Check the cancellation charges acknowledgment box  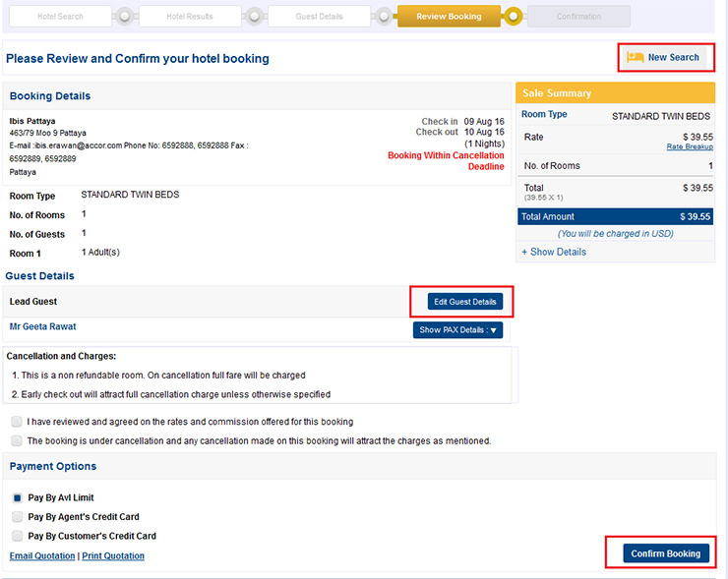[x=17, y=441]
